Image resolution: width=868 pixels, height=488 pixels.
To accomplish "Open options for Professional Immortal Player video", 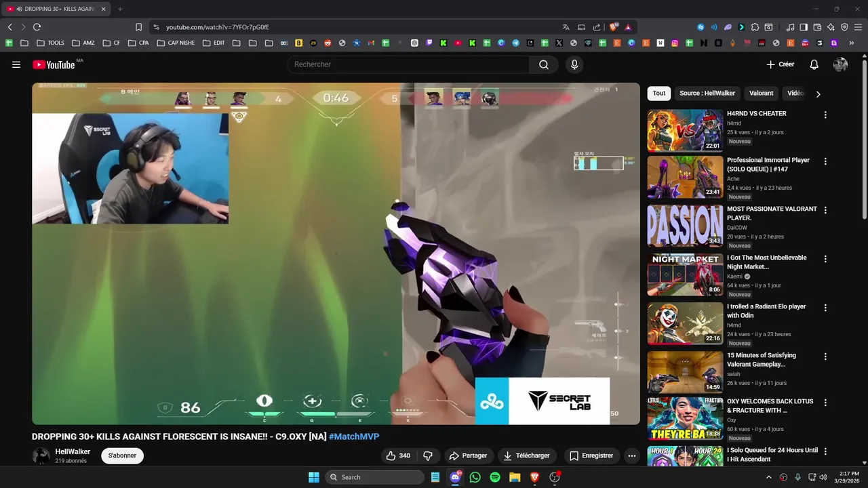I will coord(825,162).
